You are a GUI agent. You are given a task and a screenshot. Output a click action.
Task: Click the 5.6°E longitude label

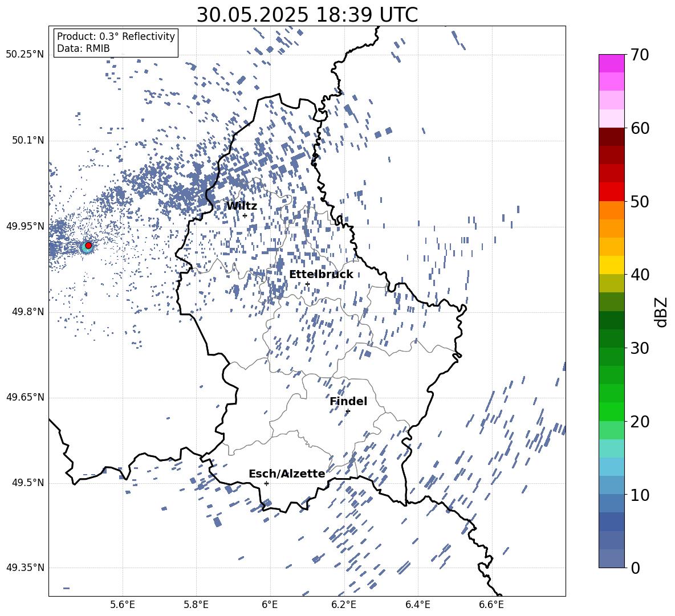click(x=123, y=605)
